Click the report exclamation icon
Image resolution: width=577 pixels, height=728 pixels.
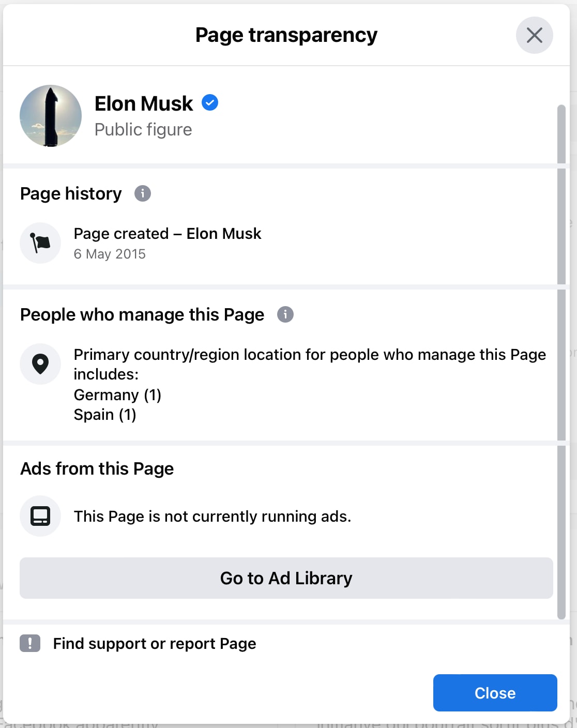point(30,643)
